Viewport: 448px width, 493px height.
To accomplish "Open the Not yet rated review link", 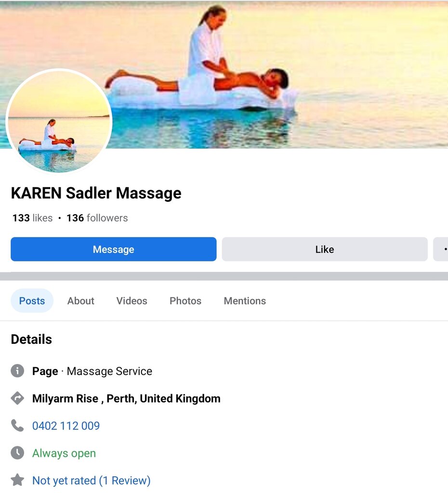I will [92, 480].
